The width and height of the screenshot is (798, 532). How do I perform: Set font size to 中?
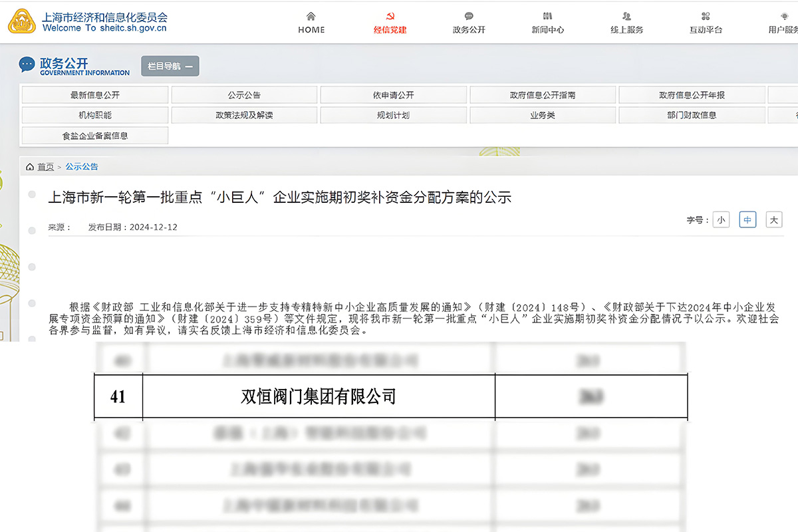pos(747,220)
